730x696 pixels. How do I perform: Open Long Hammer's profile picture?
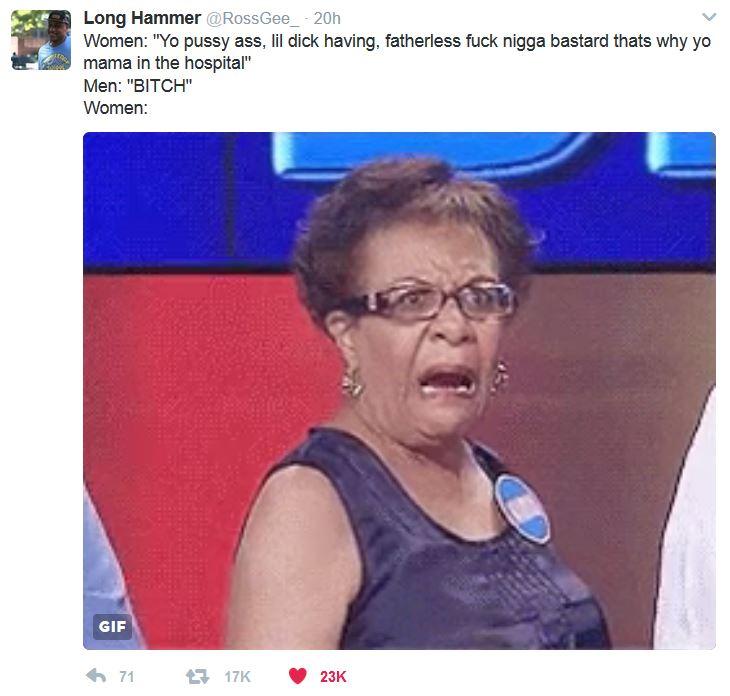pyautogui.click(x=41, y=40)
